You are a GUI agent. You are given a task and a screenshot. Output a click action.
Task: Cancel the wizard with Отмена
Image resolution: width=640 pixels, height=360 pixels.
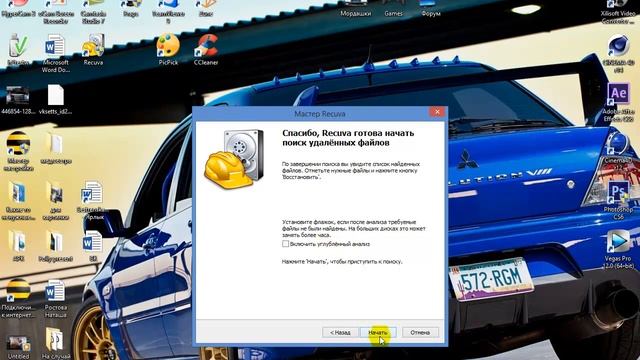(420, 332)
